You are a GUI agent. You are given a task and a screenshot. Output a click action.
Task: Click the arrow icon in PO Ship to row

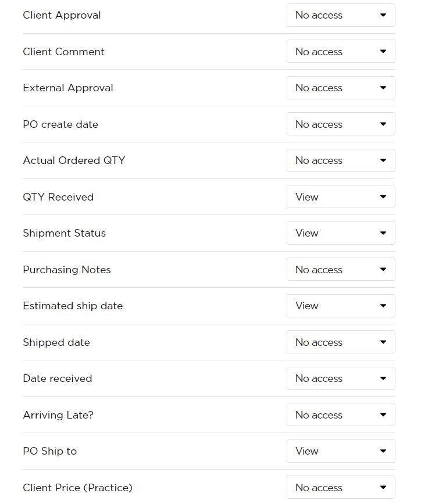[383, 451]
